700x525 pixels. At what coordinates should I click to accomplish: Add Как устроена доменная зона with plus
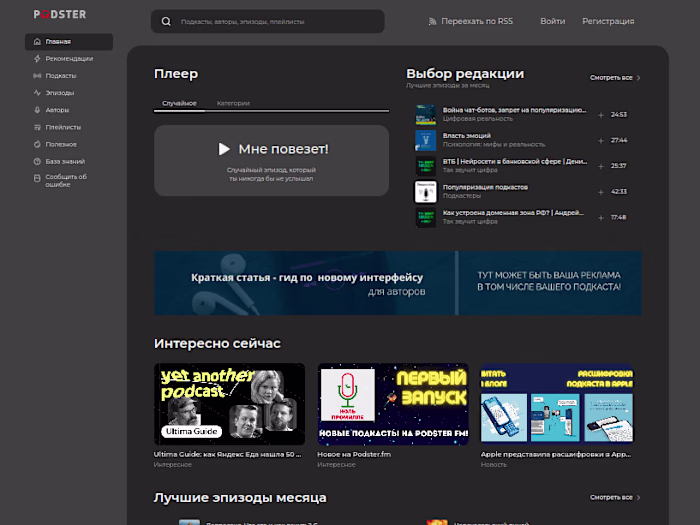pos(601,218)
